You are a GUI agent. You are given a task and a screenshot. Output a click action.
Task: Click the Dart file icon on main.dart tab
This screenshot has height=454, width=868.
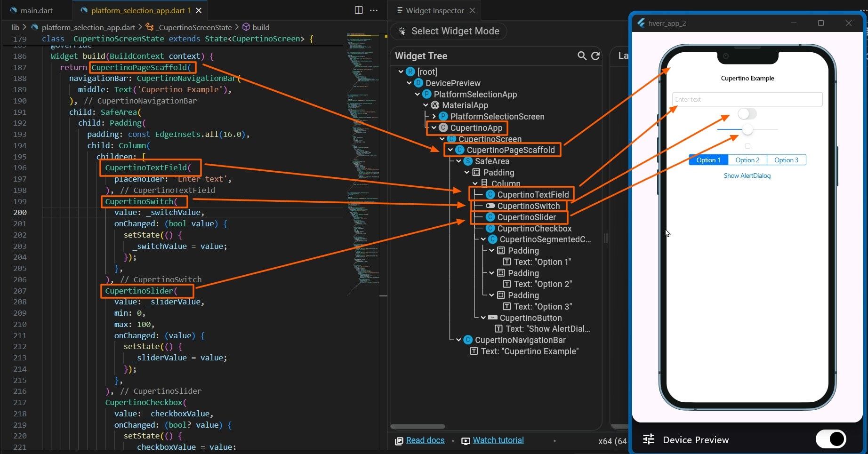[x=13, y=10]
